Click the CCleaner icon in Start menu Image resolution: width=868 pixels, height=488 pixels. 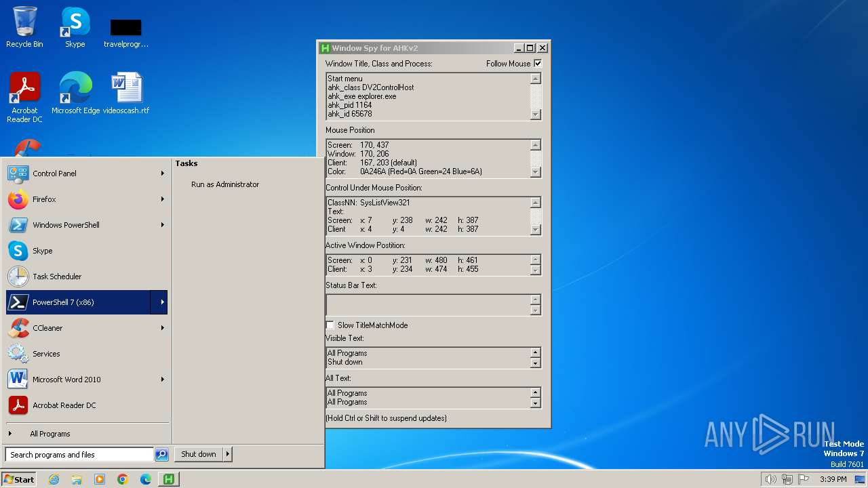point(18,328)
